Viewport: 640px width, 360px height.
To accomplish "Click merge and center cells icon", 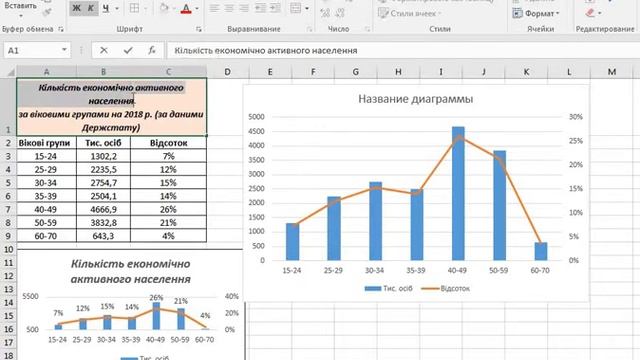I will pyautogui.click(x=296, y=8).
